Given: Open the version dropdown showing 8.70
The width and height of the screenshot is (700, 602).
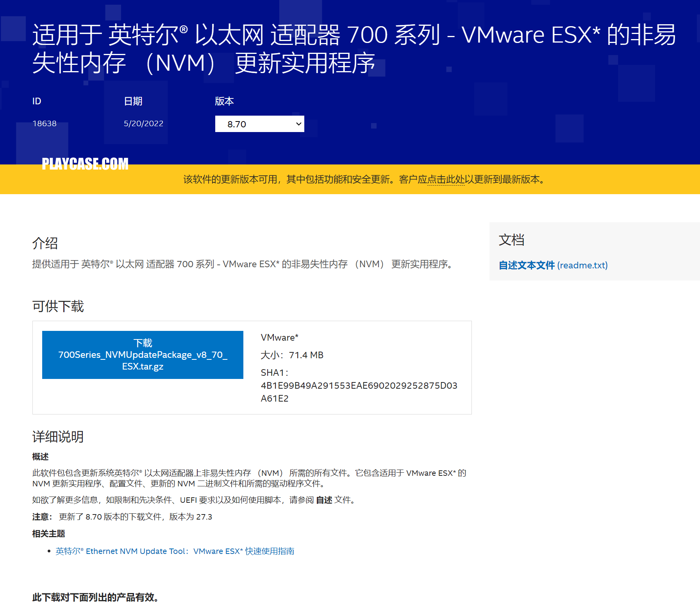Looking at the screenshot, I should click(259, 124).
